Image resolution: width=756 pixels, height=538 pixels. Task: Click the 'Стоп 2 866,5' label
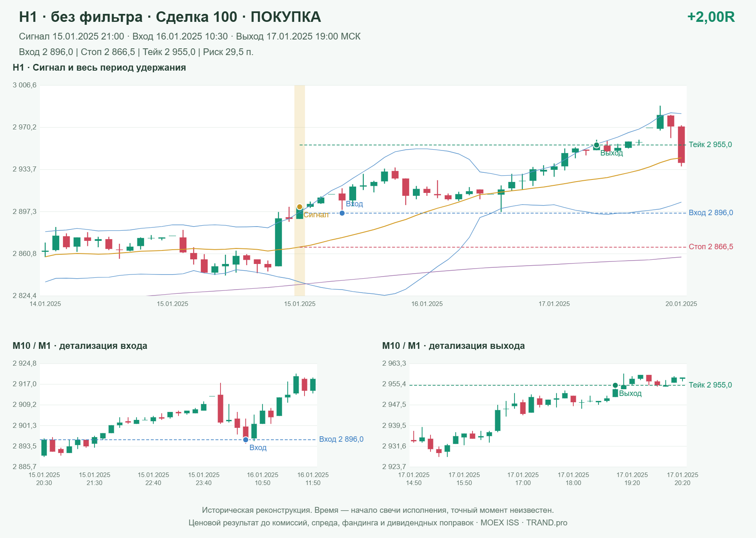711,247
